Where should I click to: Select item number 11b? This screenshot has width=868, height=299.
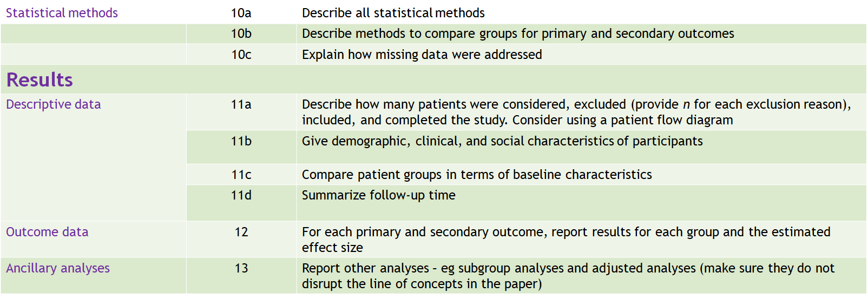tap(241, 141)
